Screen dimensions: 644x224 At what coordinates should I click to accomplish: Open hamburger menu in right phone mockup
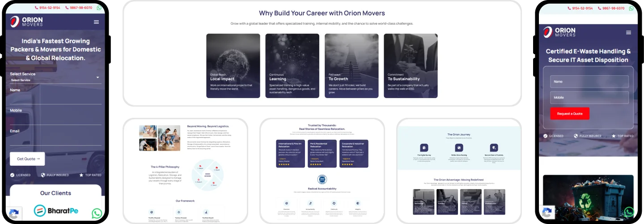click(628, 33)
